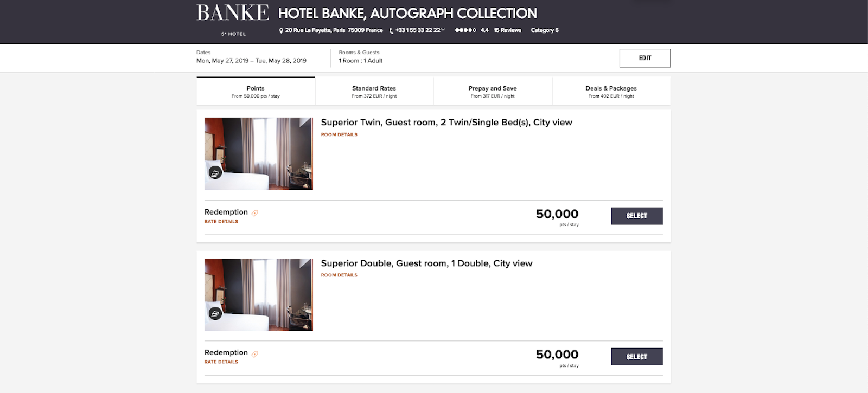
Task: Switch to the Prepay and Save tab
Action: click(x=493, y=91)
